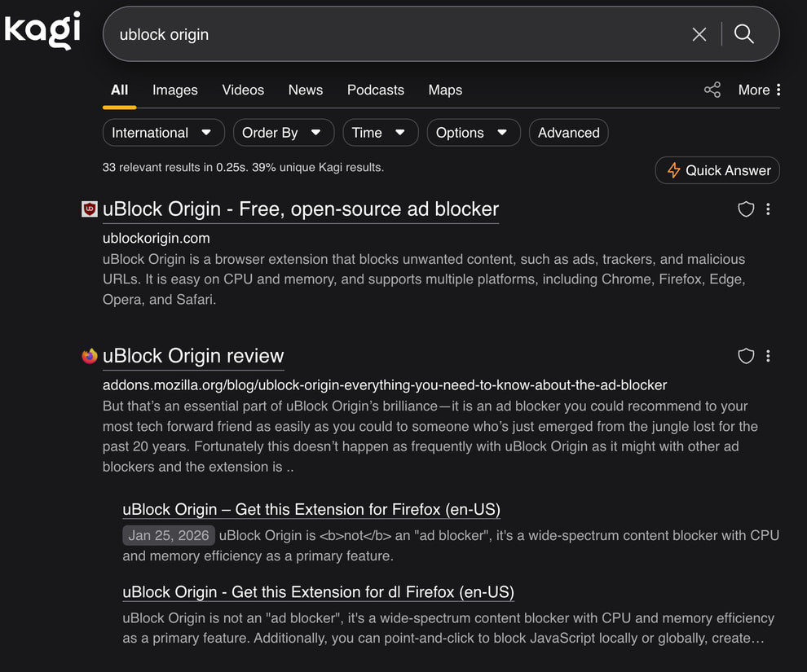Open 'uBlock Origin - Free, open-source ad blocker' link
This screenshot has width=807, height=672.
[x=300, y=209]
